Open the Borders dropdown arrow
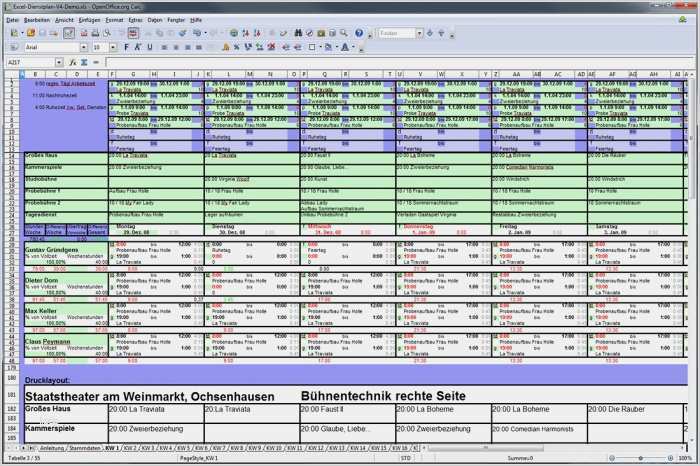 tap(320, 47)
